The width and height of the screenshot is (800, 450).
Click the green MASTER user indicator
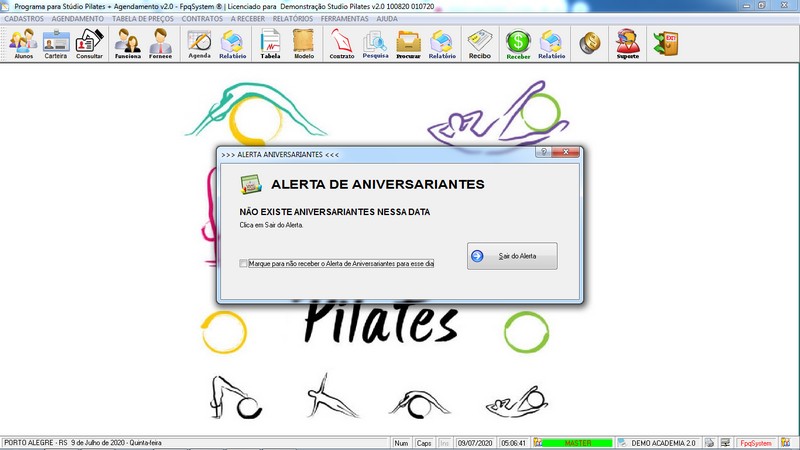tap(578, 443)
